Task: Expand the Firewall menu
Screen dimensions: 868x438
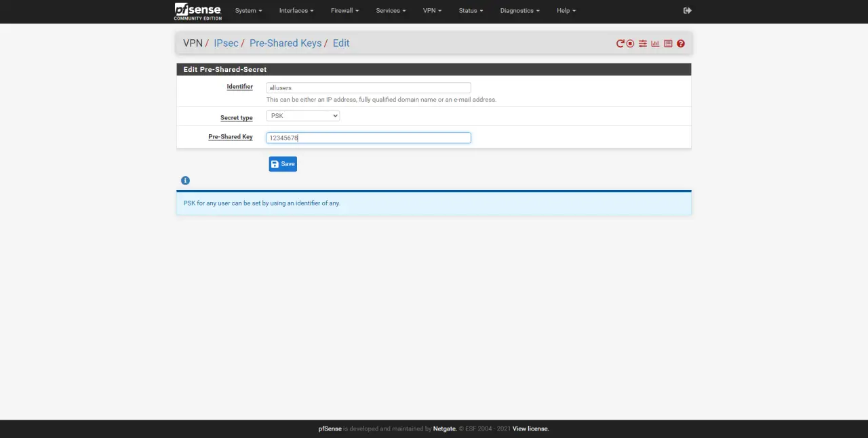Action: 344,11
